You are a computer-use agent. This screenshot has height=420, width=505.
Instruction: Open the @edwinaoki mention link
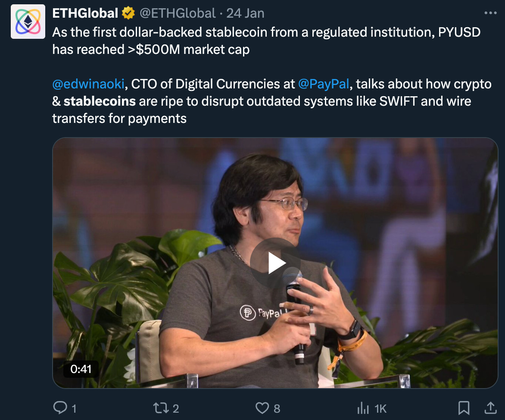(x=88, y=84)
